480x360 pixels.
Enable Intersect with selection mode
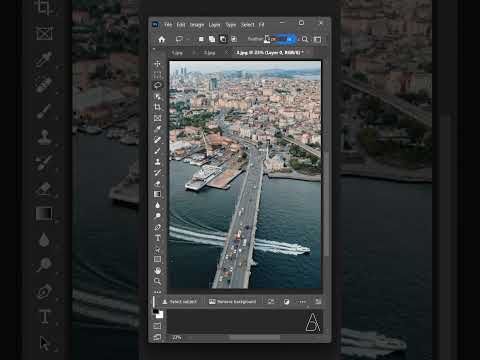pos(234,39)
